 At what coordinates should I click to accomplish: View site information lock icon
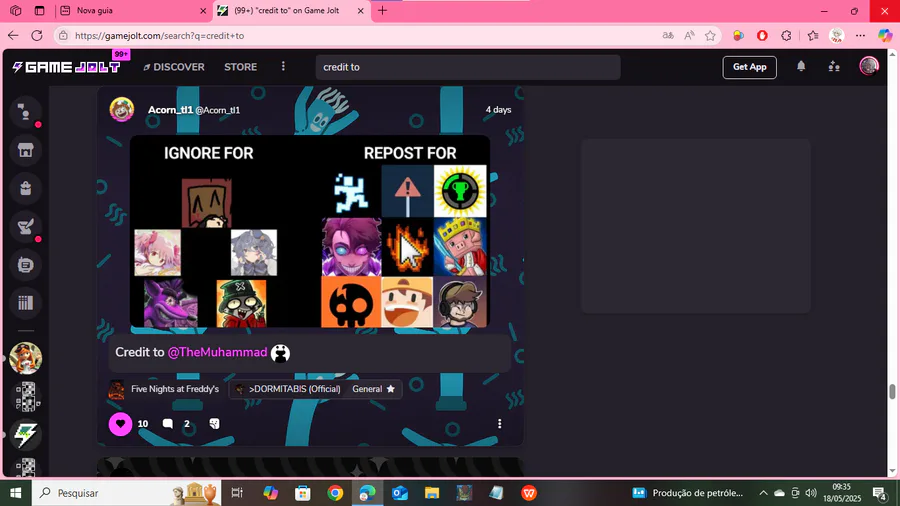pyautogui.click(x=63, y=36)
